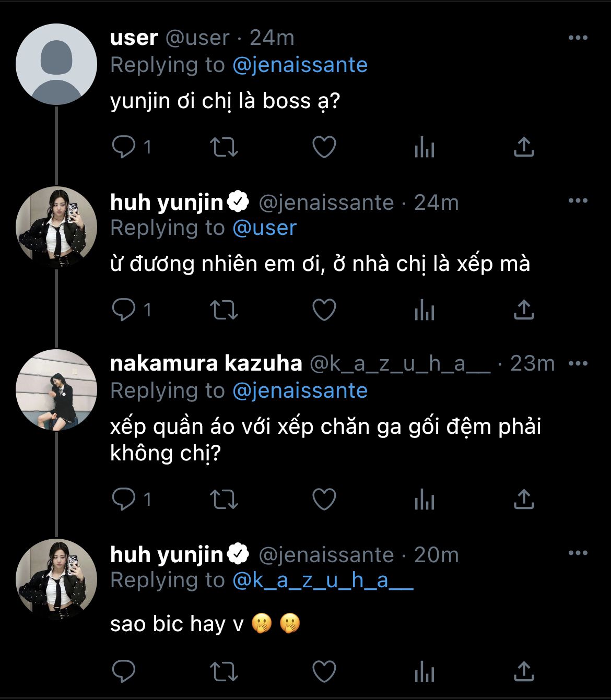
Task: Open the default user avatar profile
Action: point(56,64)
